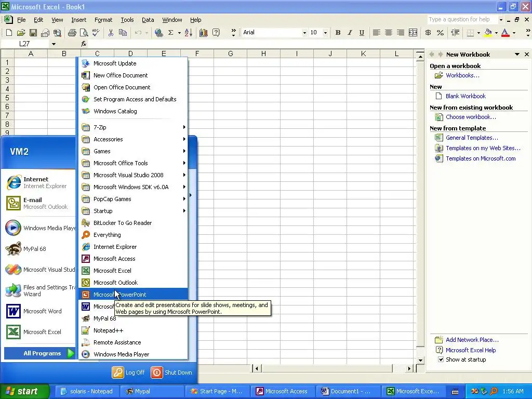Click the Insert Hyperlink globe icon
This screenshot has height=399, width=532.
click(x=158, y=33)
